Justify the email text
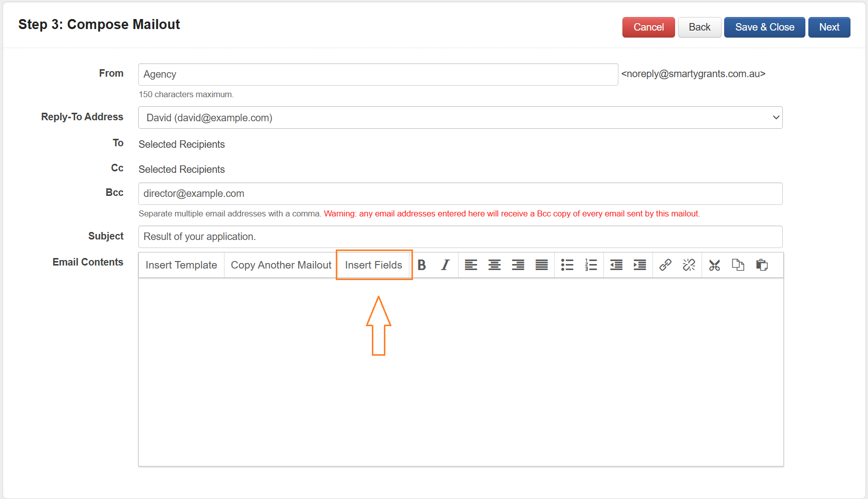 pyautogui.click(x=541, y=265)
